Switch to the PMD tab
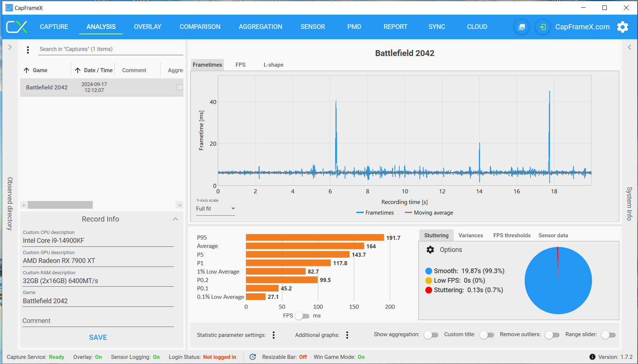The height and width of the screenshot is (364, 638). (354, 27)
